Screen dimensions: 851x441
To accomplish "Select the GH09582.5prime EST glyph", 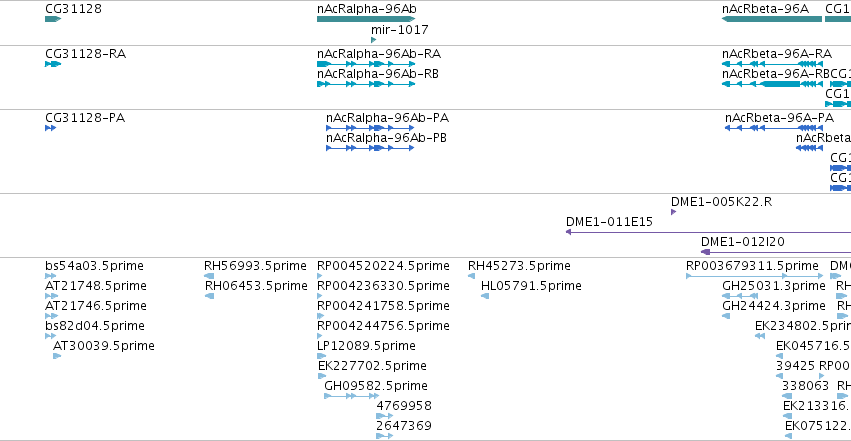I will pyautogui.click(x=351, y=396).
